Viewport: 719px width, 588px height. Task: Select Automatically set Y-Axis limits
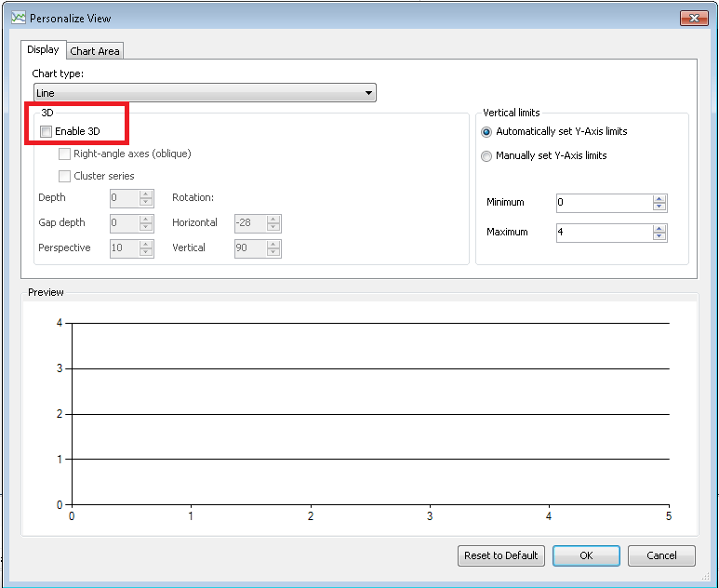[486, 132]
